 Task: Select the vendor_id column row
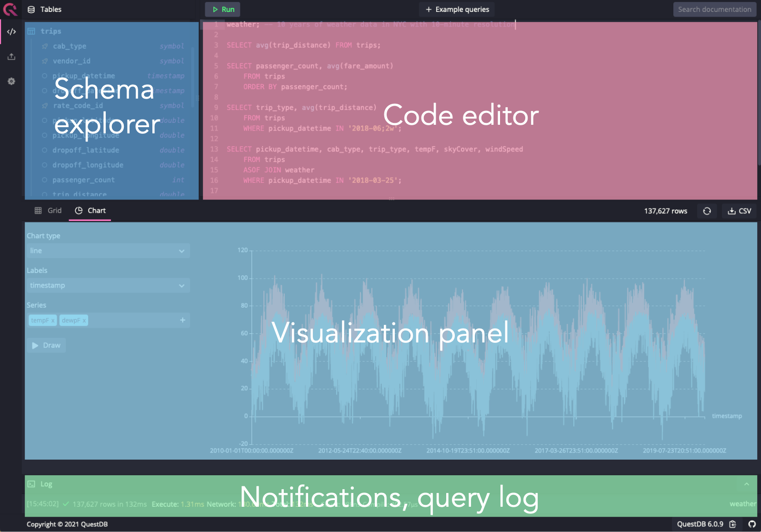point(112,61)
